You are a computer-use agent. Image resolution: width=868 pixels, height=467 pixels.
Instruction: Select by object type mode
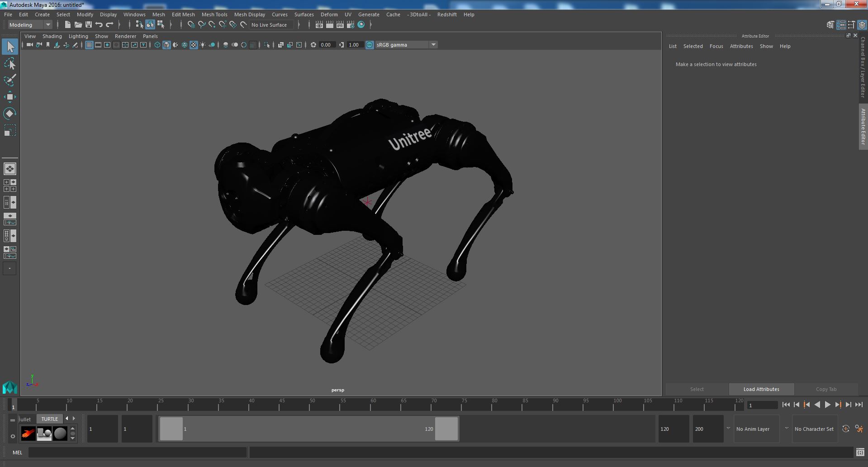tap(150, 24)
